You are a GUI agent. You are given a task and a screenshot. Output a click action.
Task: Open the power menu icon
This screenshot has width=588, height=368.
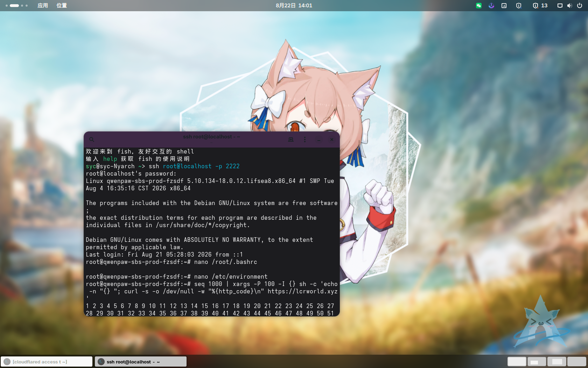[580, 6]
